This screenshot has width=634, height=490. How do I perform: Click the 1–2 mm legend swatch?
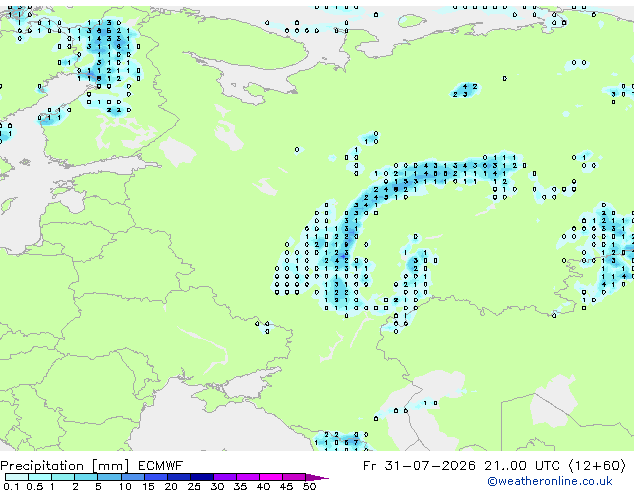(63, 477)
